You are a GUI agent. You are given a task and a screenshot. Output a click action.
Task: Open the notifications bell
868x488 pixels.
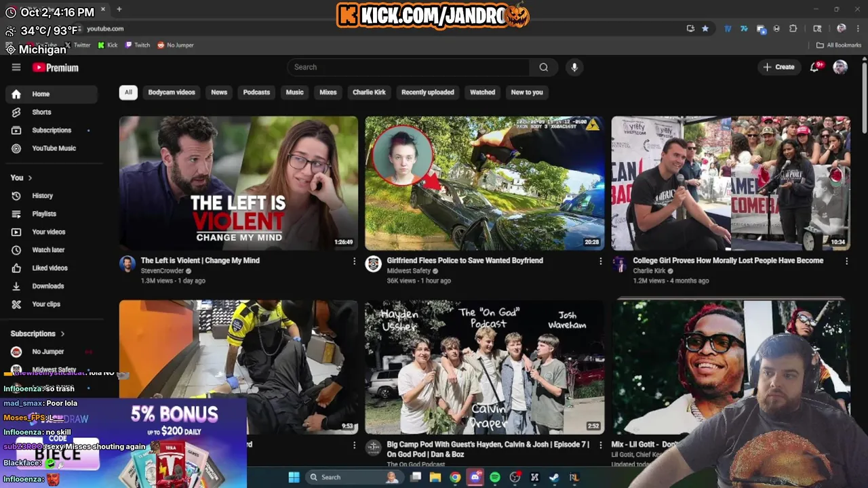(815, 66)
